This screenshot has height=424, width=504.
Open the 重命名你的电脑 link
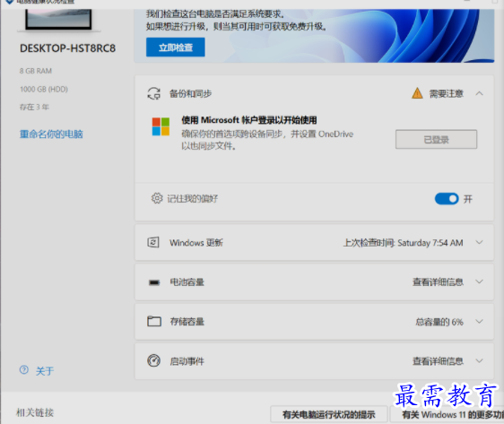click(x=51, y=134)
